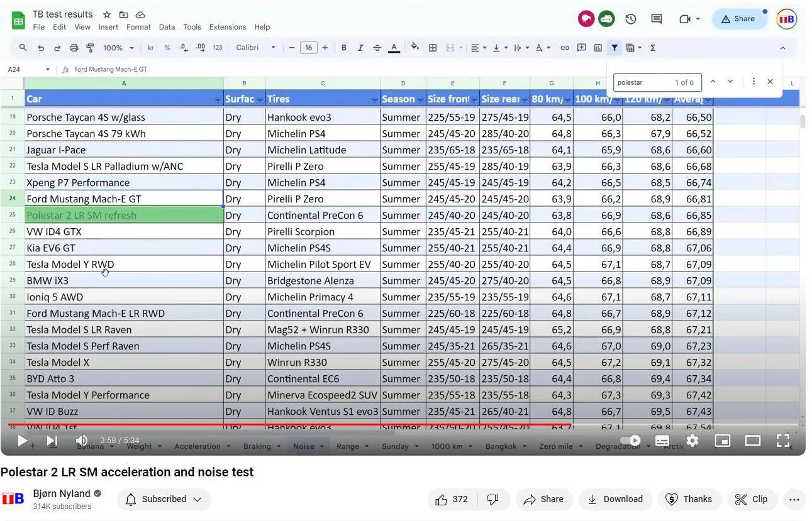Open the text color picker
The width and height of the screenshot is (812, 521).
(394, 48)
